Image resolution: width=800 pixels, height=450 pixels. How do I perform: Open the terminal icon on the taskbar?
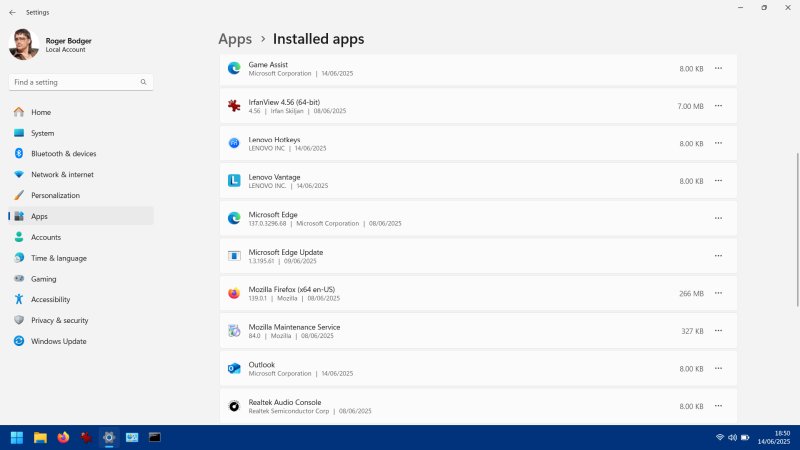155,437
